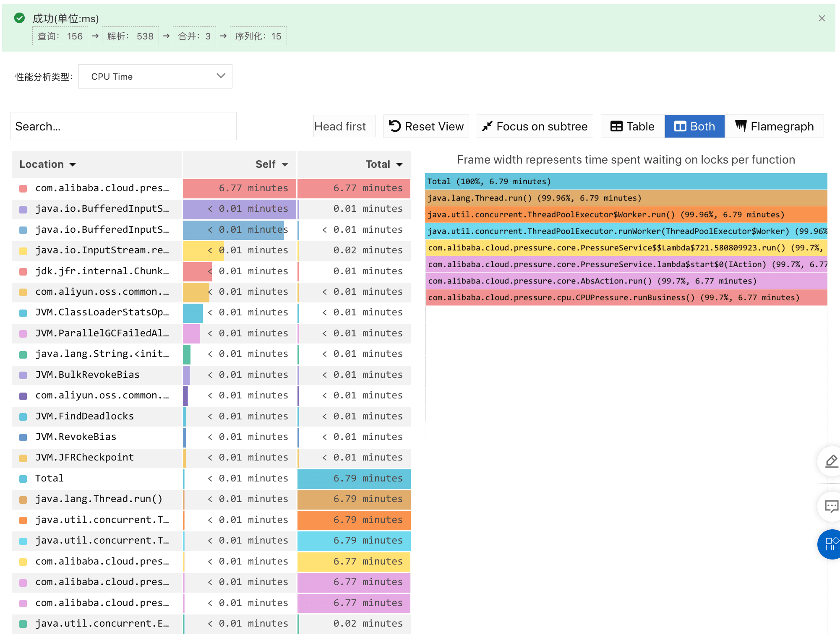Screen dimensions: 840x635
Task: Open the chat feedback floating icon
Action: [831, 506]
